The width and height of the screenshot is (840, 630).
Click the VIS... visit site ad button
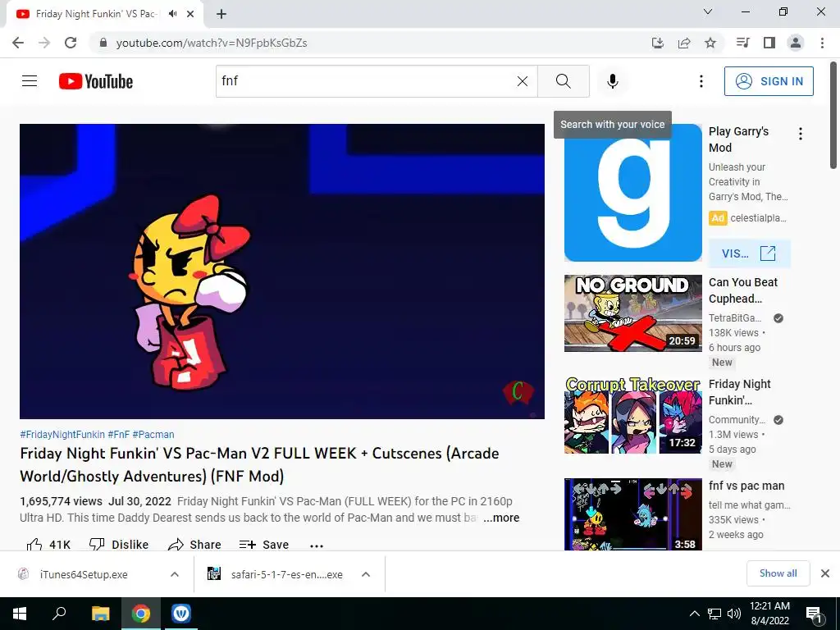tap(749, 253)
